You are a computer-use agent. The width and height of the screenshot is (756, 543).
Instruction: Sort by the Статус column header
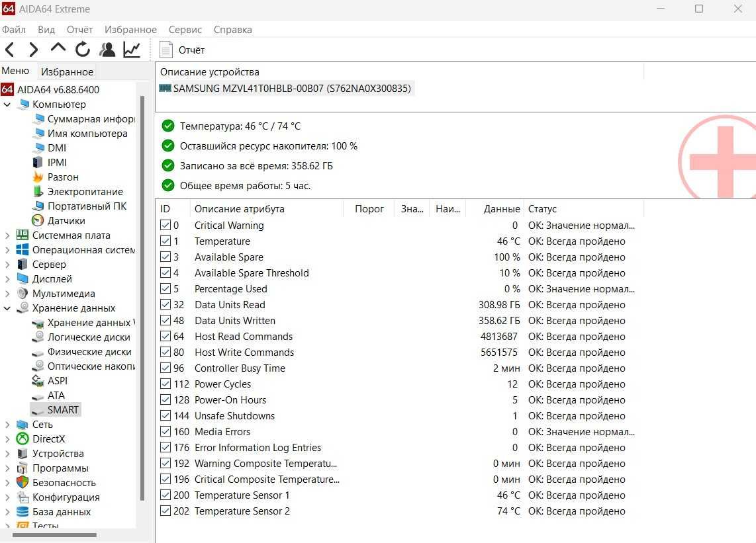coord(583,208)
